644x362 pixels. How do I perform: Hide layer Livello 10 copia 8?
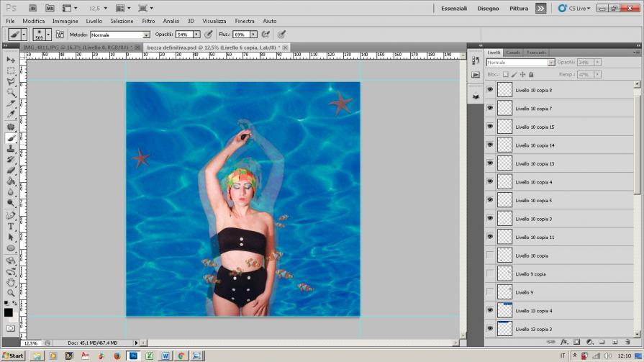[490, 90]
